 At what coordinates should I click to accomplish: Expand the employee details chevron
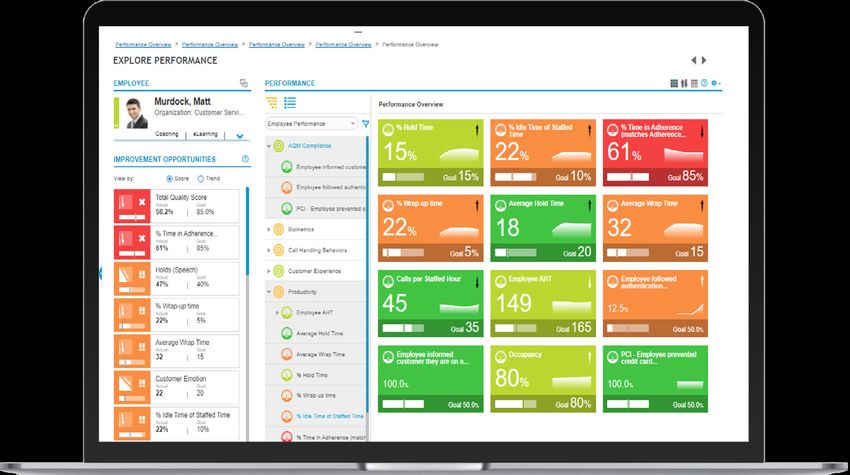point(239,136)
